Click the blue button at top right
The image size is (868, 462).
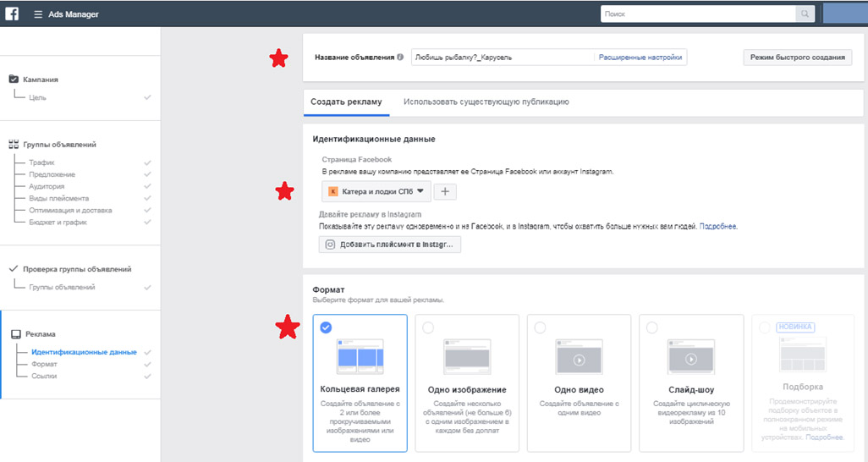click(x=845, y=14)
